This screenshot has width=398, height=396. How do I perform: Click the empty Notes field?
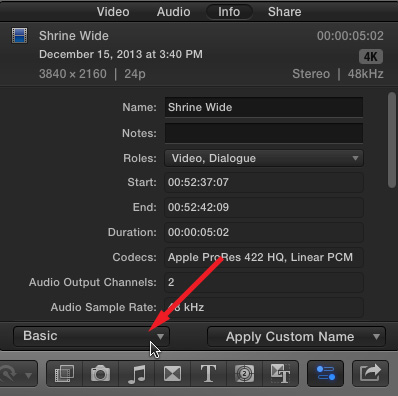pyautogui.click(x=264, y=133)
